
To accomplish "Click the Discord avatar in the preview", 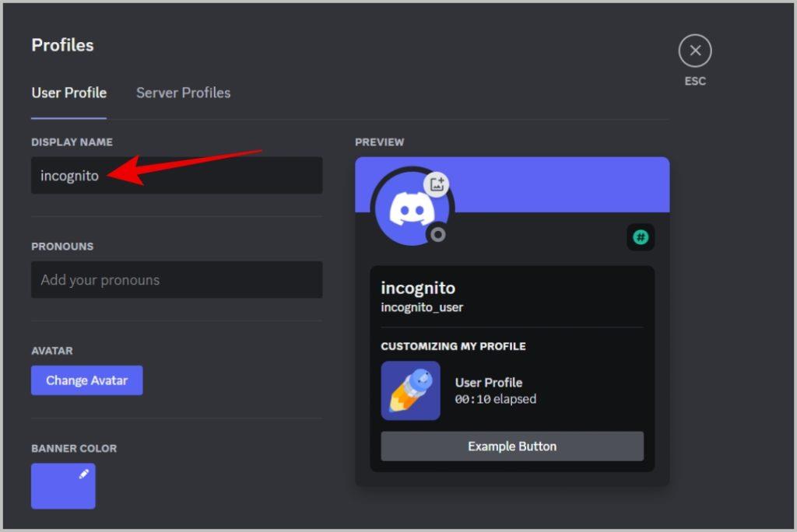I will click(412, 209).
